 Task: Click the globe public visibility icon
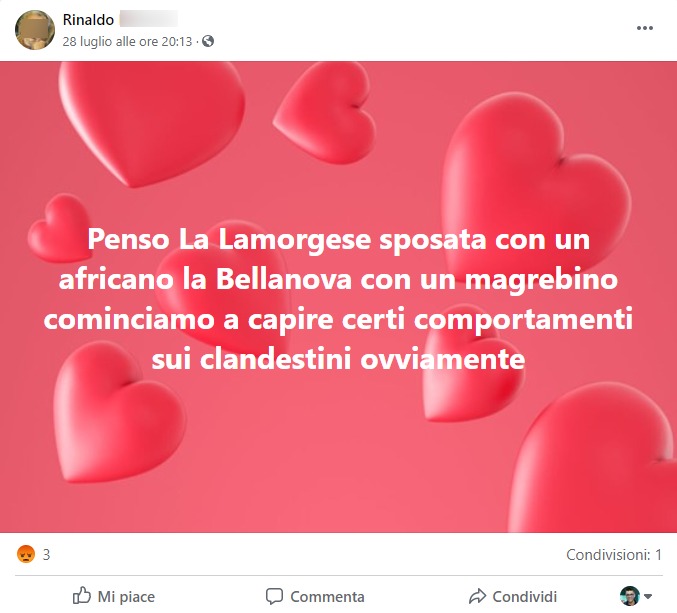coord(208,41)
